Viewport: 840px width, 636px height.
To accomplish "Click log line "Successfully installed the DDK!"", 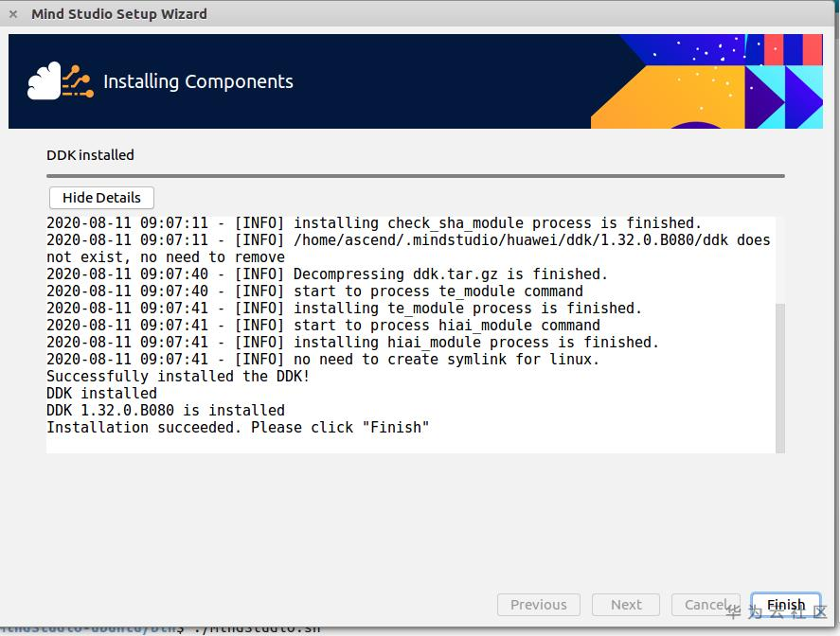I will (x=178, y=377).
